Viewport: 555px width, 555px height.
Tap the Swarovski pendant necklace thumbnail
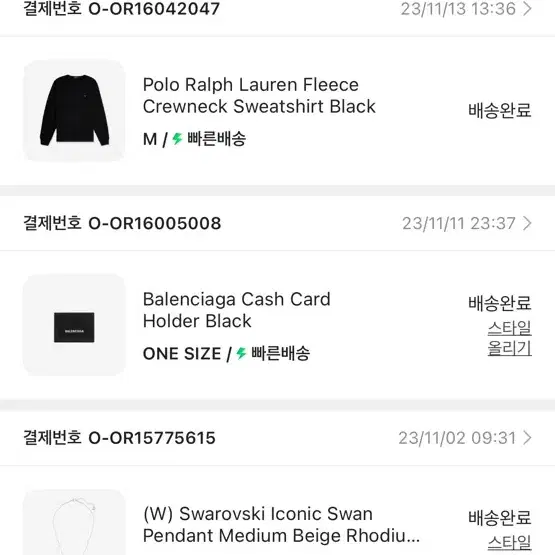pos(74,522)
